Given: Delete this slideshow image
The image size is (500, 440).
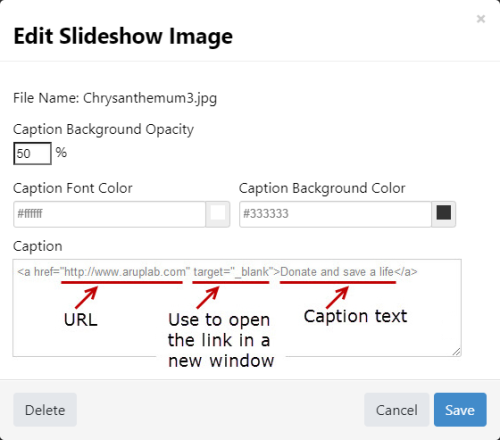Looking at the screenshot, I should pyautogui.click(x=45, y=410).
